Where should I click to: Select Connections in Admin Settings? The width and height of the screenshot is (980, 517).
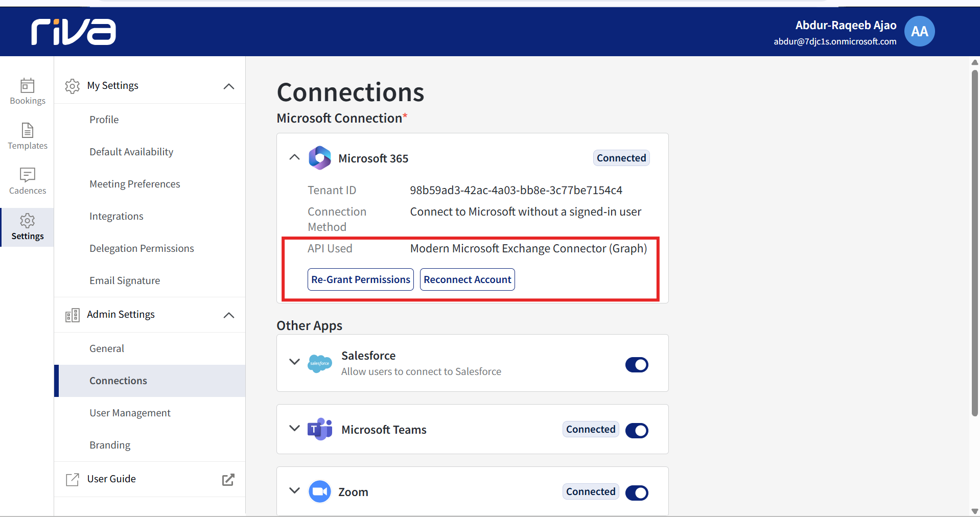tap(150, 381)
